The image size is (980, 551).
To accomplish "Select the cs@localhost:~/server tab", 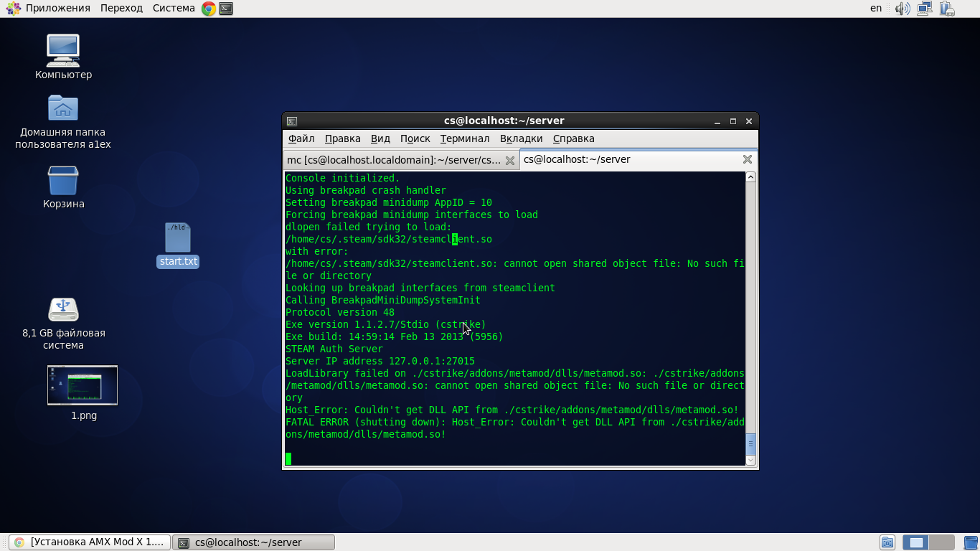I will (639, 159).
